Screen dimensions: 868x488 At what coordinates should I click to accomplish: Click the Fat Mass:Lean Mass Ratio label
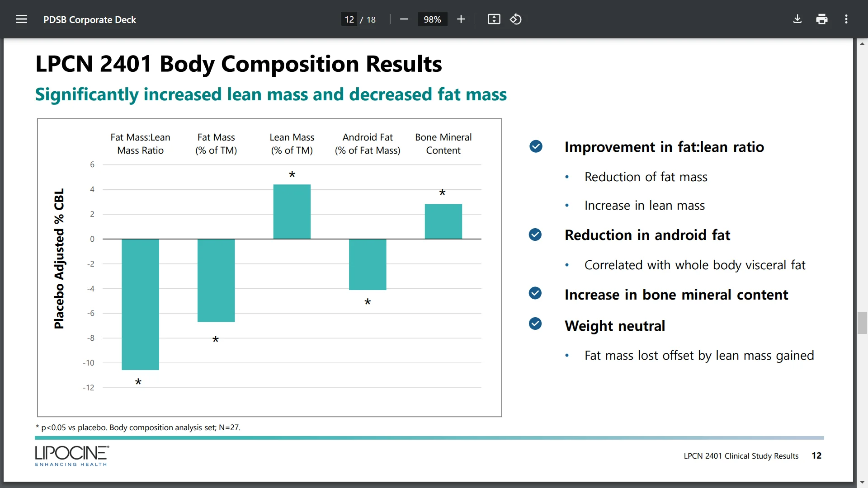click(x=140, y=144)
